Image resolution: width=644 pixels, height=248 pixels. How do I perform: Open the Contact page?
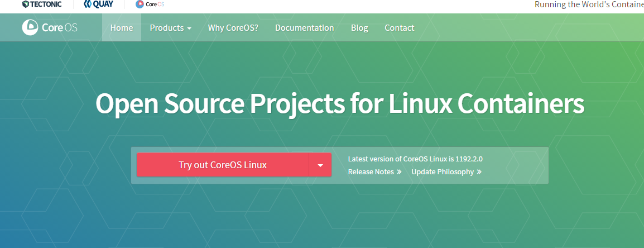pyautogui.click(x=399, y=27)
